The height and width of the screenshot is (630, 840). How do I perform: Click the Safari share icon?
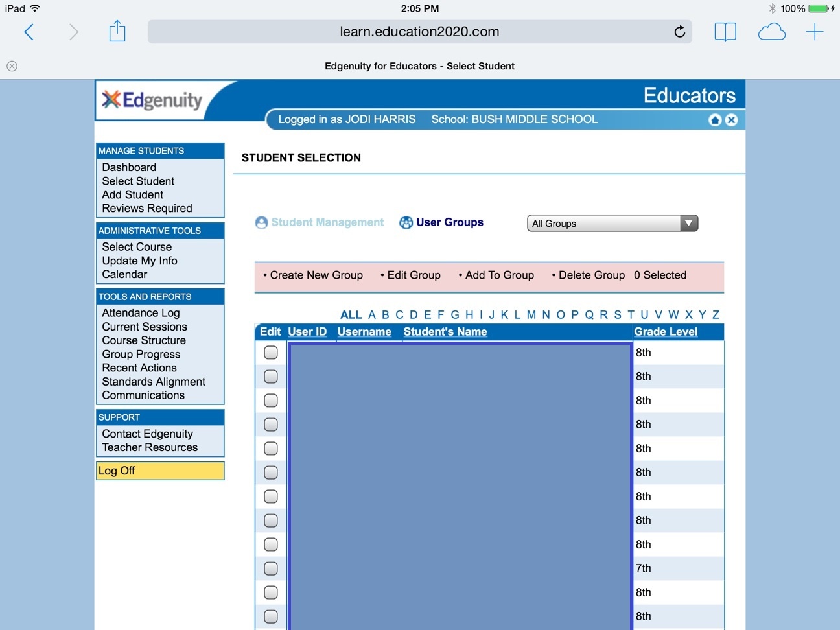(117, 31)
